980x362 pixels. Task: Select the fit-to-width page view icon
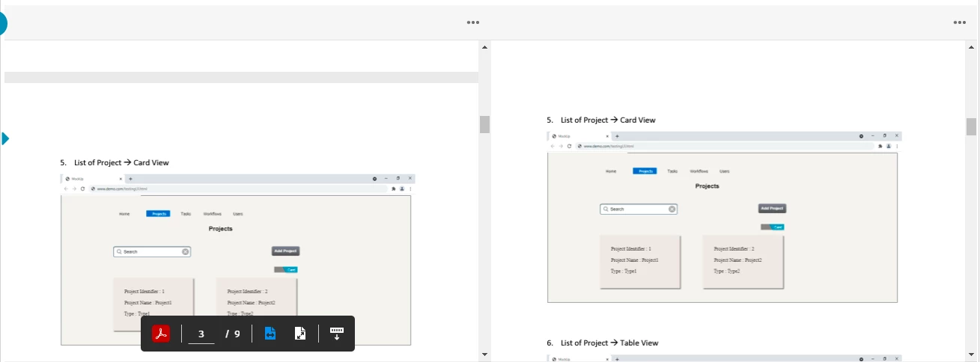pos(270,334)
